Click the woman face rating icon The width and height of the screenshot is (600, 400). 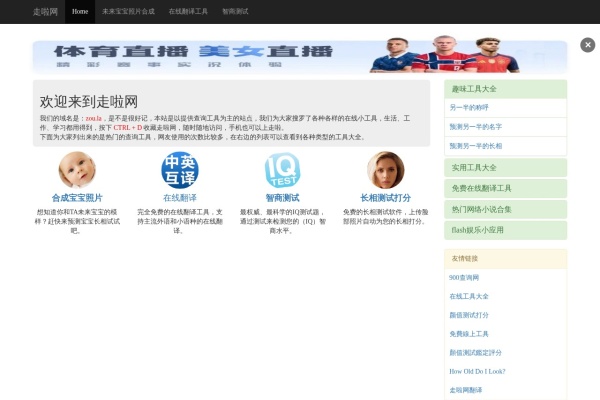[385, 170]
